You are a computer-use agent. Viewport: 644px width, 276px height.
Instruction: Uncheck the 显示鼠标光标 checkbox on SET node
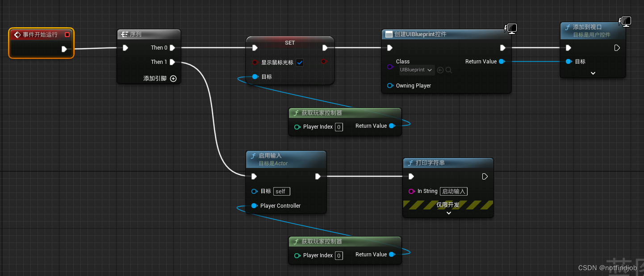pos(300,63)
